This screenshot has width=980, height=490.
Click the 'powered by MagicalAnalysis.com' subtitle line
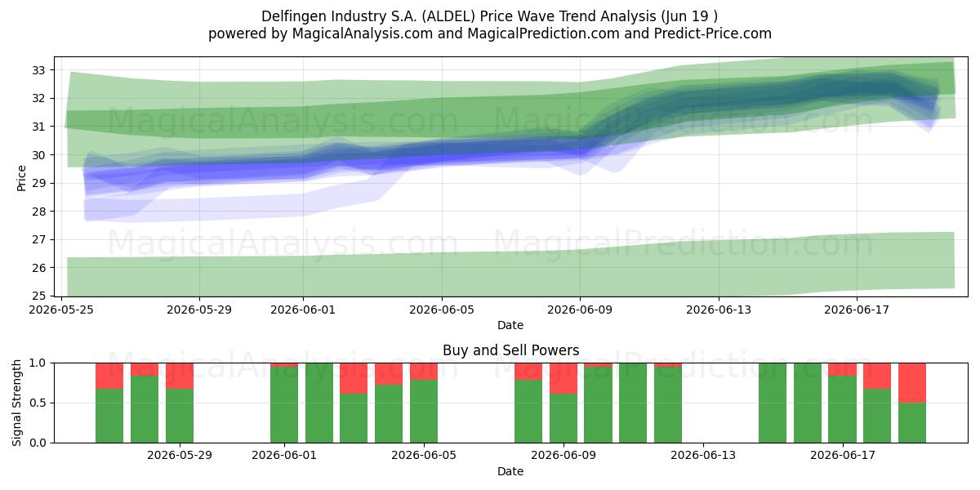[490, 33]
